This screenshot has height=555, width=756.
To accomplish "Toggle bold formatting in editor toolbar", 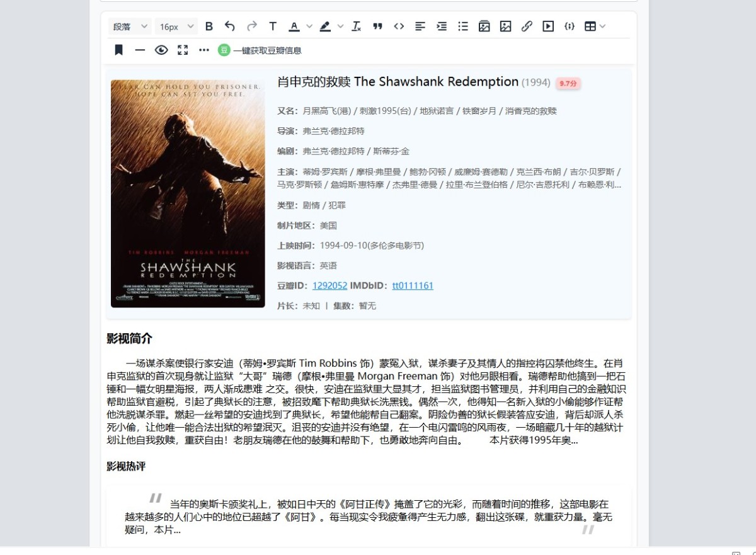I will [x=209, y=26].
